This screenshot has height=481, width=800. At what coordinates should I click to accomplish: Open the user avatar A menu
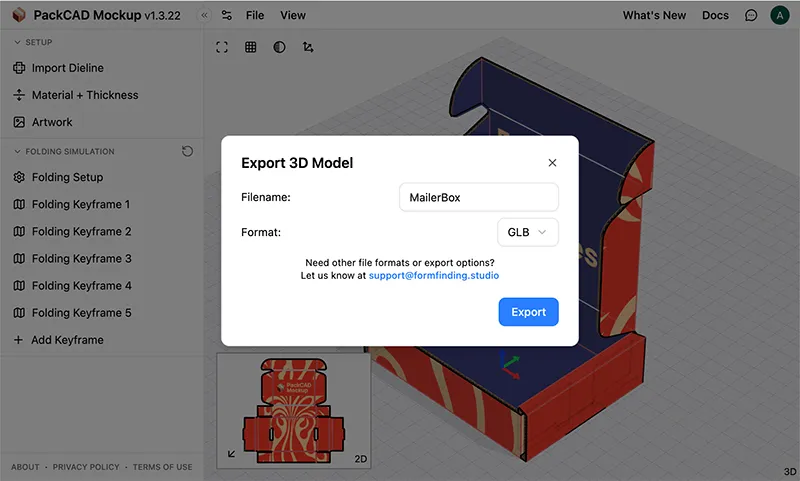coord(780,15)
